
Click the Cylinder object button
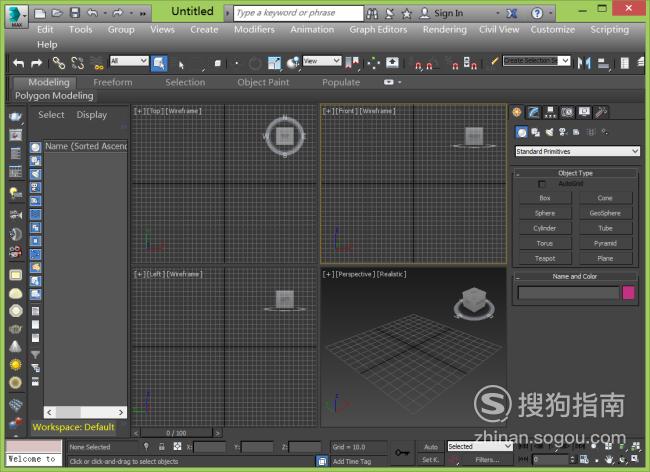point(545,228)
